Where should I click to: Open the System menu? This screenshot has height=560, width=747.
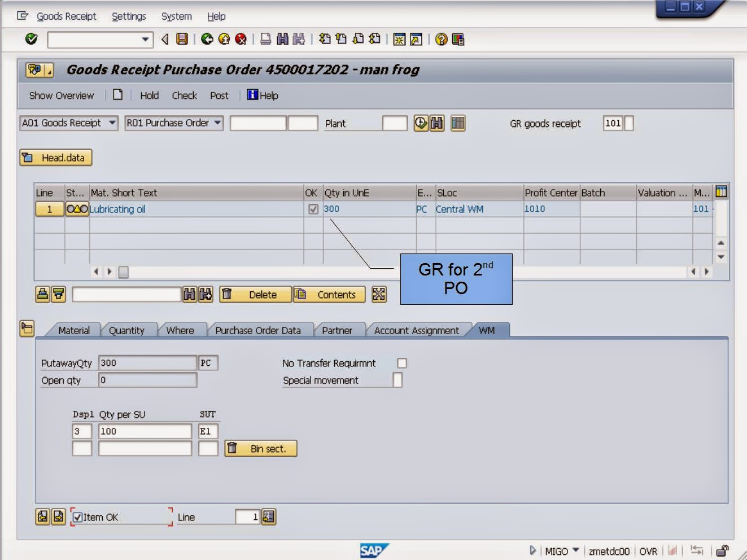click(x=175, y=16)
